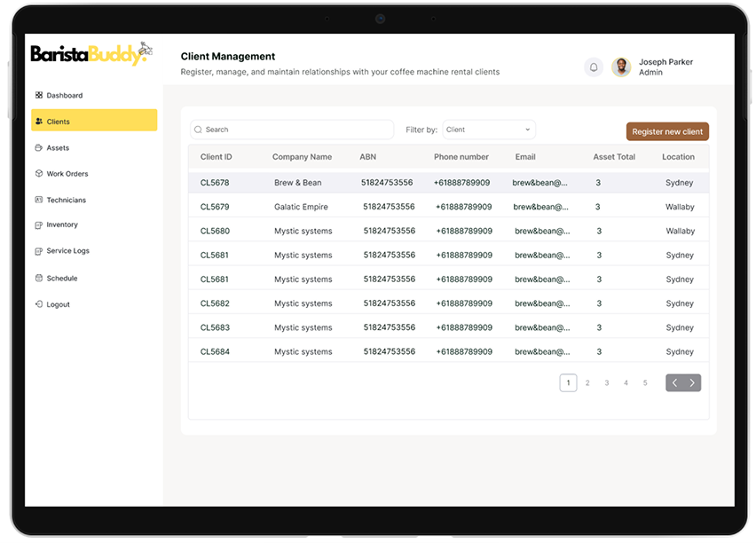
Task: Click Joseph Parker's profile avatar
Action: [x=621, y=67]
